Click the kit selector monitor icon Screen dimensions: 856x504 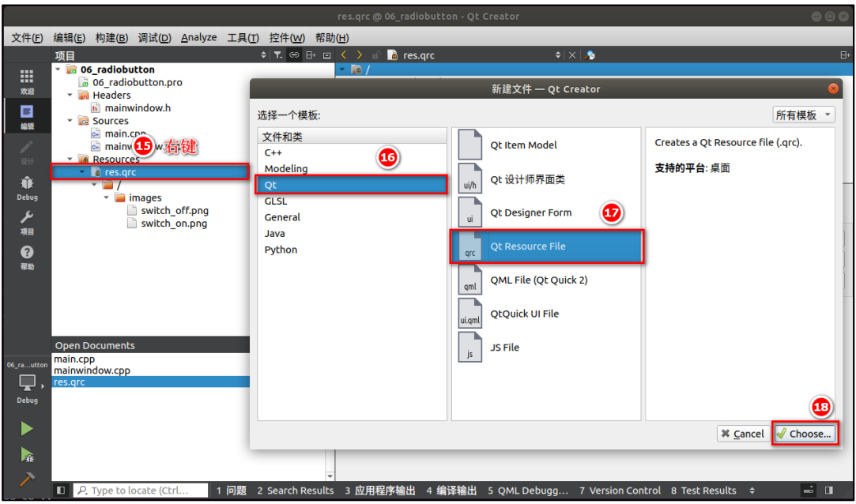tap(27, 383)
